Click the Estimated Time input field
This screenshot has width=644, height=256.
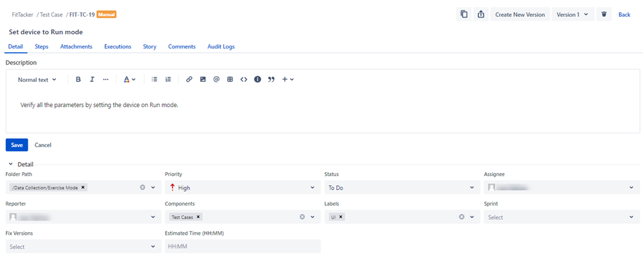243,246
